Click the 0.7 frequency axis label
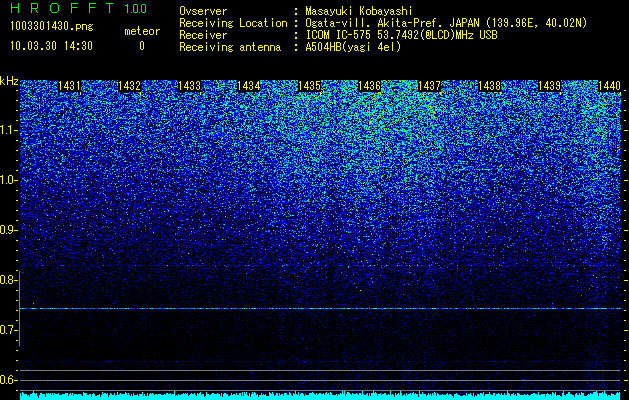629x400 pixels. pyautogui.click(x=9, y=330)
